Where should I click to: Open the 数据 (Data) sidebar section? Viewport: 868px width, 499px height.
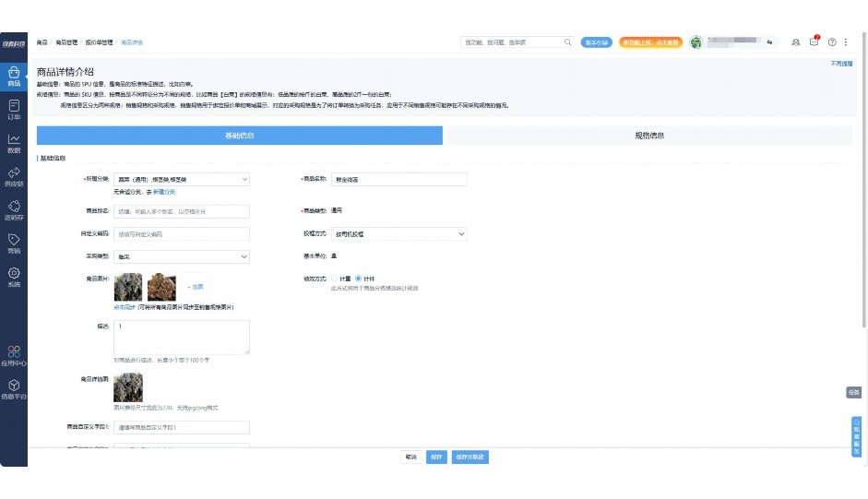[14, 143]
